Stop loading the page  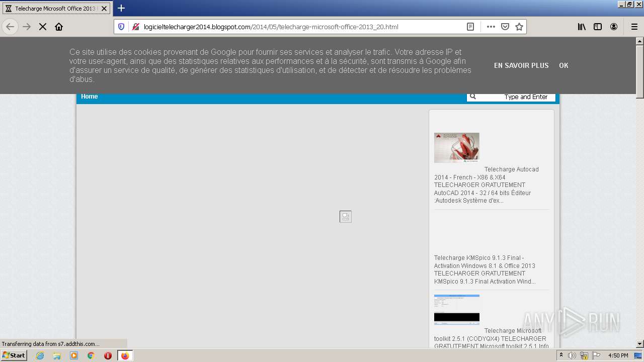pyautogui.click(x=43, y=27)
